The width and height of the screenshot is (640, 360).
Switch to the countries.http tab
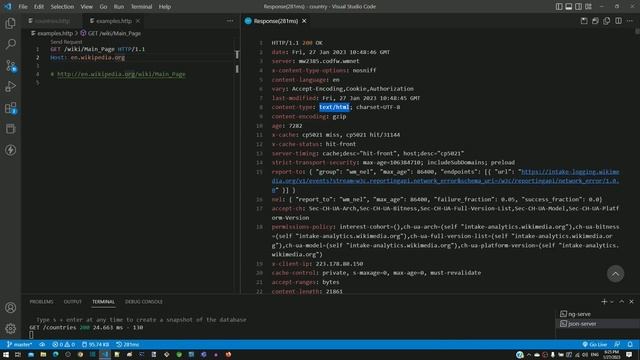tap(52, 21)
